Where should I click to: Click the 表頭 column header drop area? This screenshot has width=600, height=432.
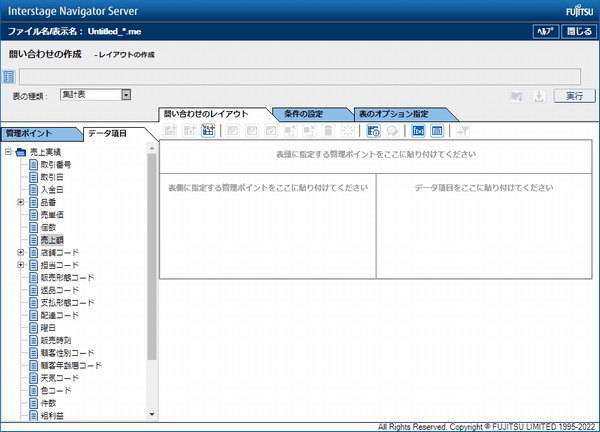click(x=376, y=157)
